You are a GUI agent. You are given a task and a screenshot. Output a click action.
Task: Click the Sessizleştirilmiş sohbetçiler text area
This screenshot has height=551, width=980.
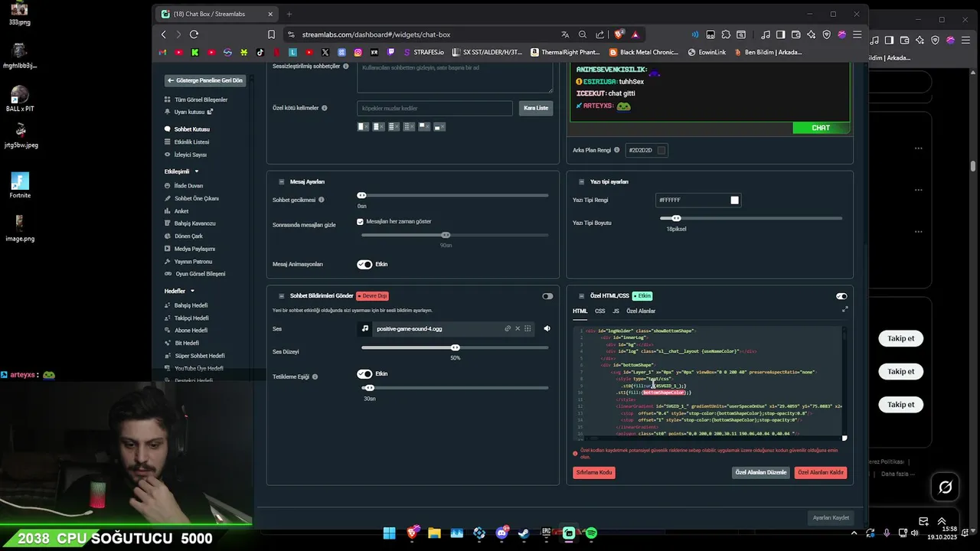(455, 77)
